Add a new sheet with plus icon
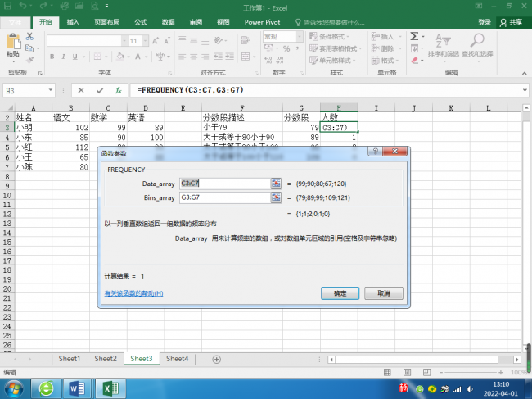The height and width of the screenshot is (399, 532). pyautogui.click(x=216, y=360)
